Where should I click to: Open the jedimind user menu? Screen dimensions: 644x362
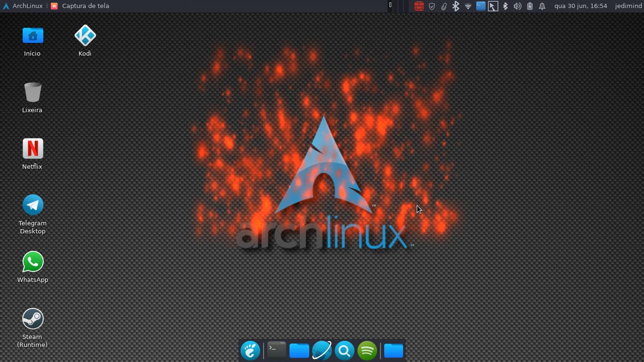[x=628, y=6]
